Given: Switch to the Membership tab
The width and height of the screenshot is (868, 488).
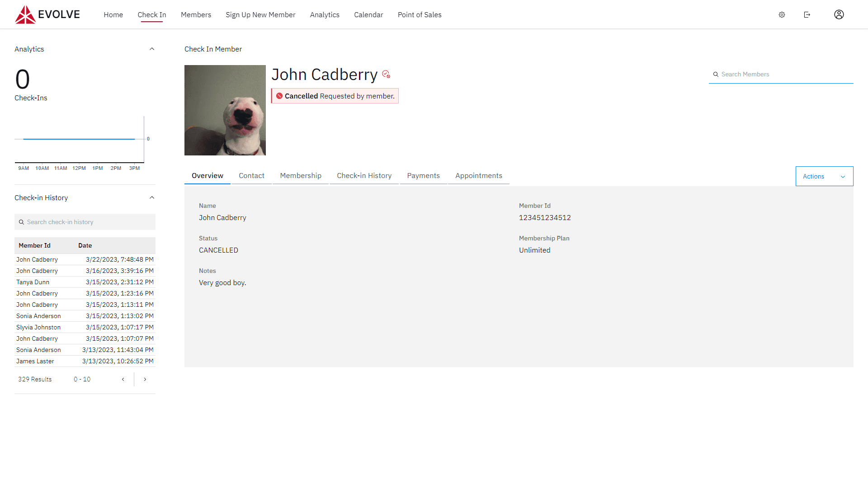Looking at the screenshot, I should [301, 176].
